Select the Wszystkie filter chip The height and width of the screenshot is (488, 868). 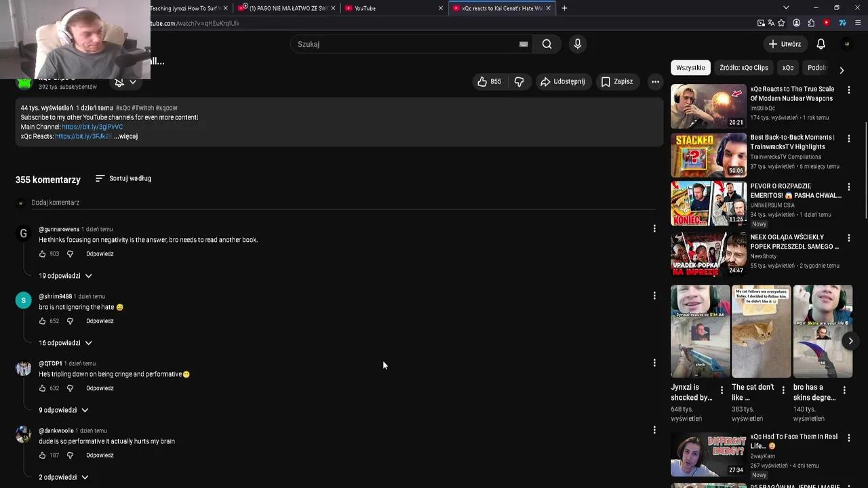click(x=690, y=68)
